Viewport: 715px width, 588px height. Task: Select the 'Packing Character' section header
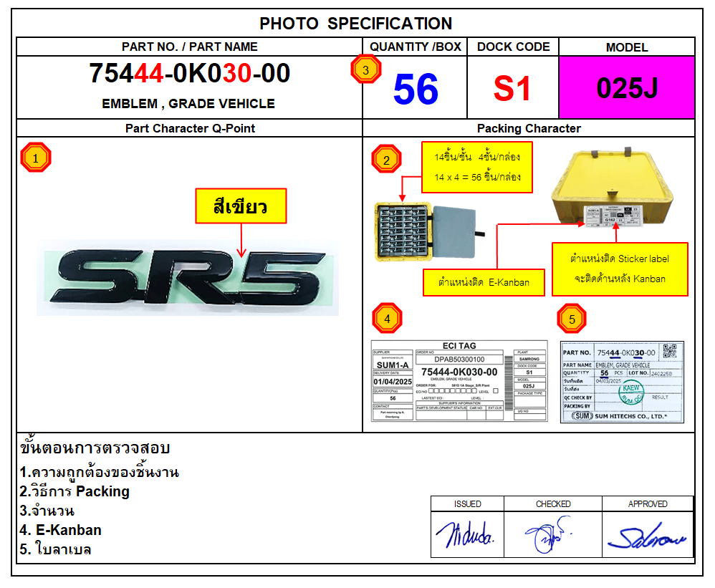click(x=529, y=128)
